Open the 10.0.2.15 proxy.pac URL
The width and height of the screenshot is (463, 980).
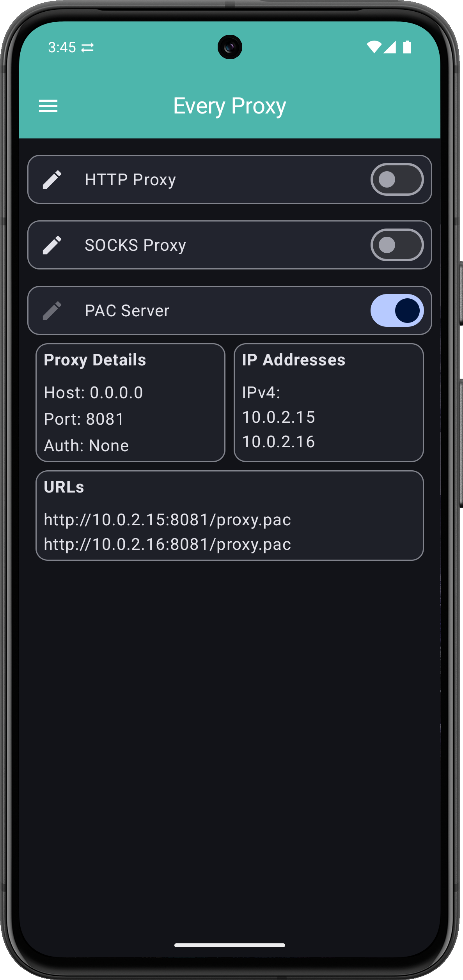(x=167, y=520)
